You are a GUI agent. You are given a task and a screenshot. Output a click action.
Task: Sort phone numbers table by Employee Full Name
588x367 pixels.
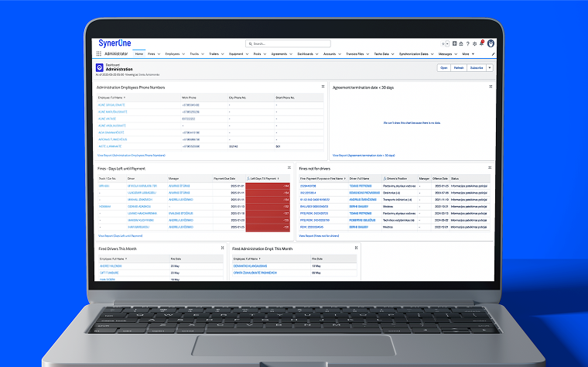pos(111,98)
